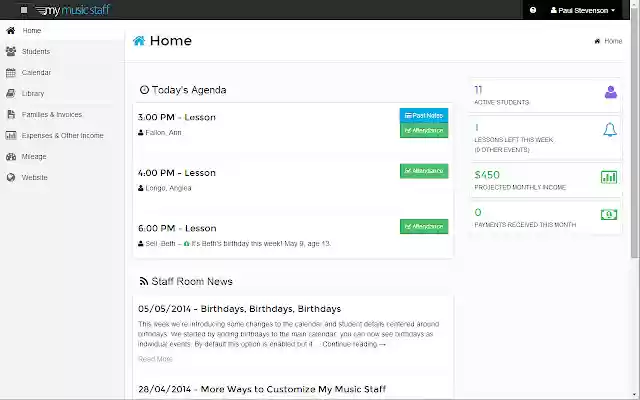Click the birthday cake icon for Beth

[187, 244]
